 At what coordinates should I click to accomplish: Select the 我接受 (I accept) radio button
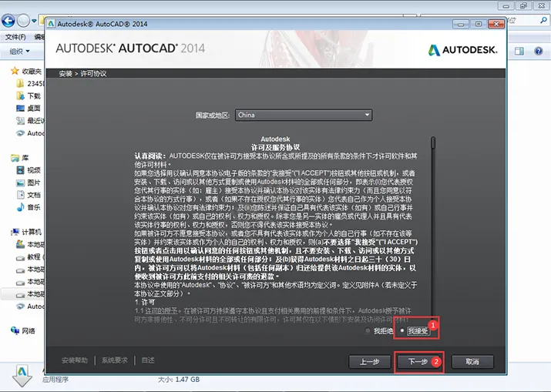pyautogui.click(x=402, y=330)
